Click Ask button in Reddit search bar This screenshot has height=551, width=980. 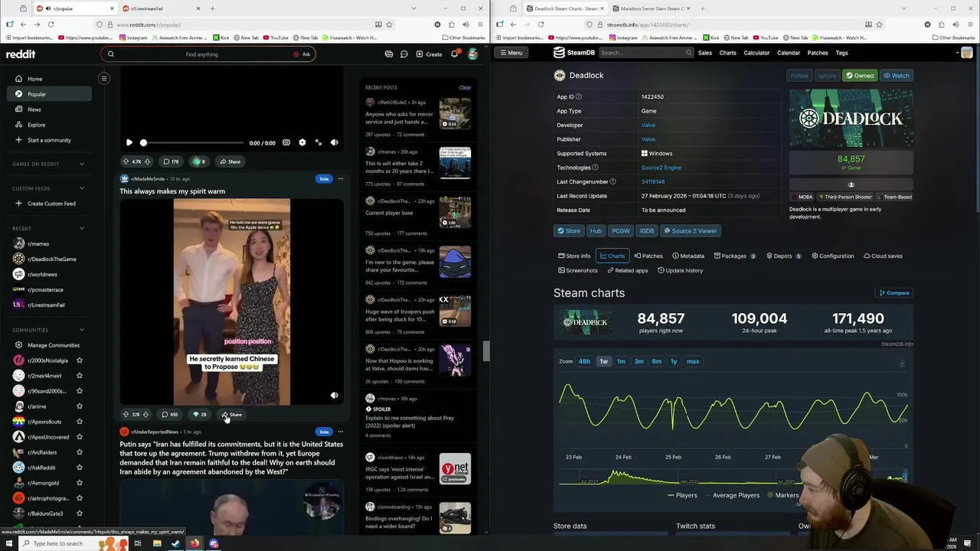(302, 54)
